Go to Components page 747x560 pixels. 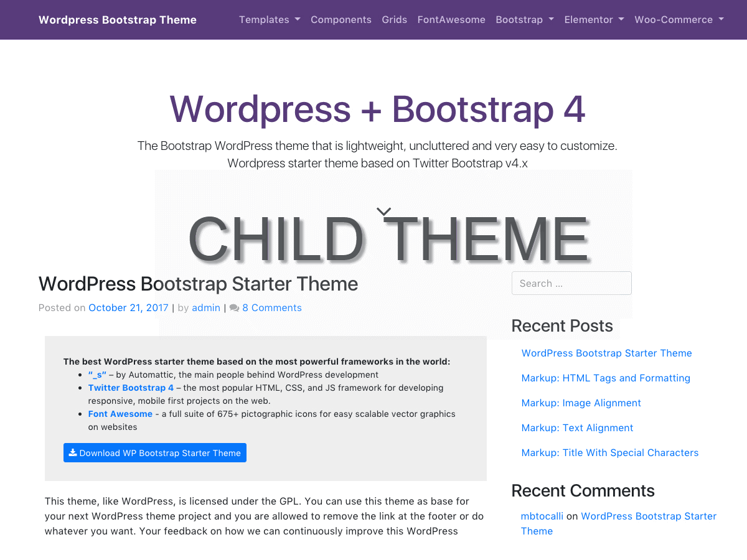341,19
